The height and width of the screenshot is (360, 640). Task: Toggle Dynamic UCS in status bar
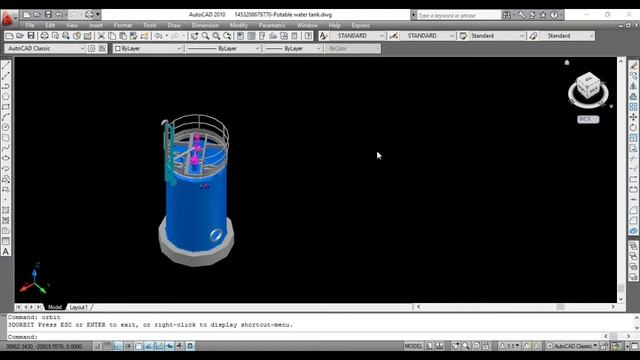159,346
